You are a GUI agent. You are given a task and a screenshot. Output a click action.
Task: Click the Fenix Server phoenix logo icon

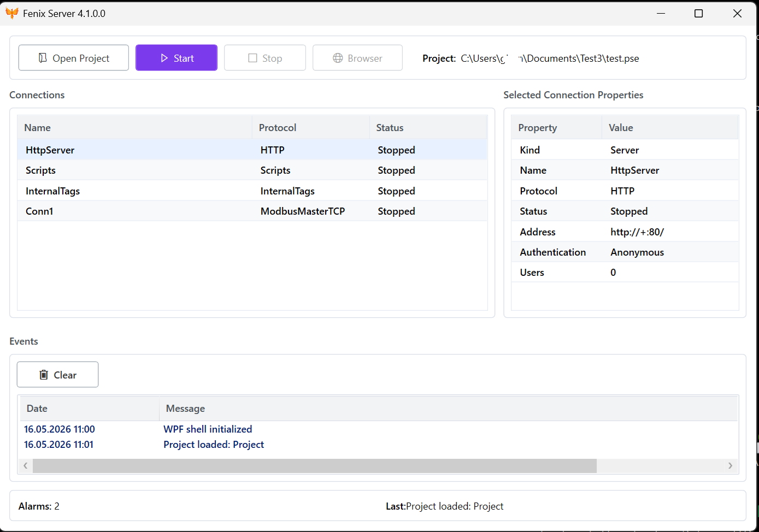click(x=12, y=13)
